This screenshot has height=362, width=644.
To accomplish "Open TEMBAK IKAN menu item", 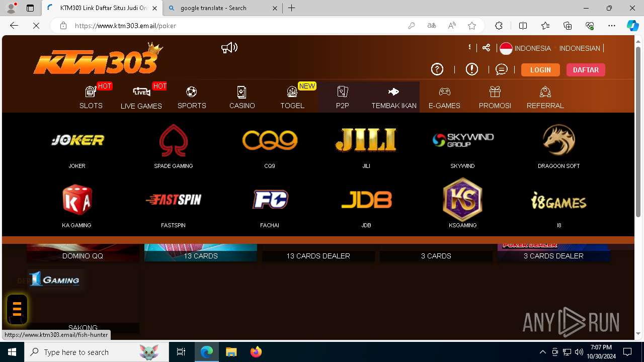I will (x=394, y=97).
